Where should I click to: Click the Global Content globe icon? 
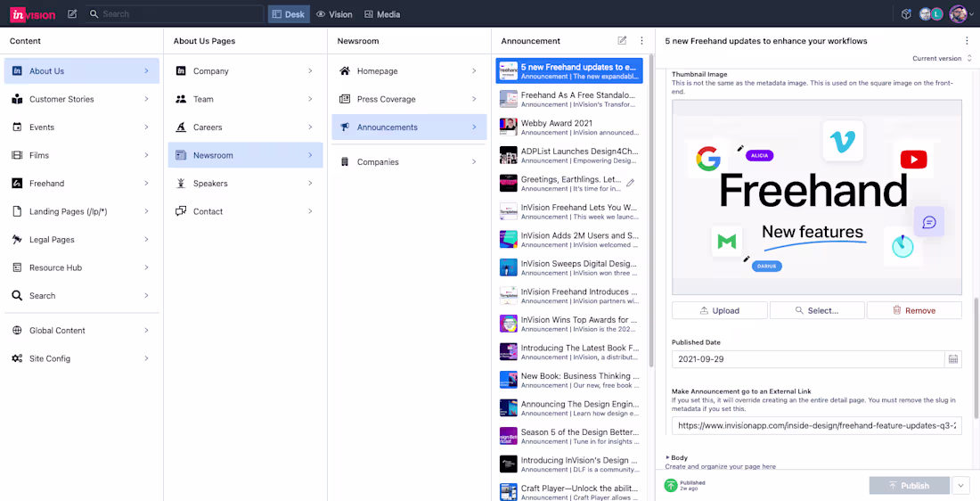18,330
